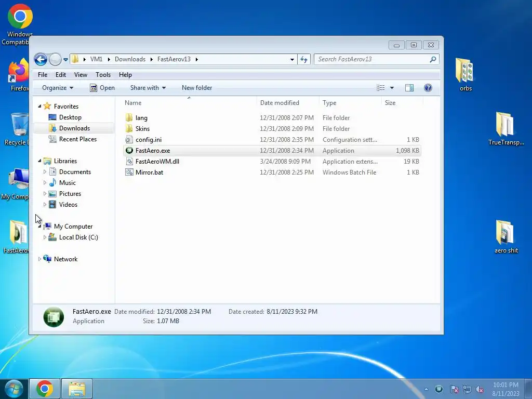Select the config.ini file icon
The image size is (532, 399).
[x=129, y=139]
